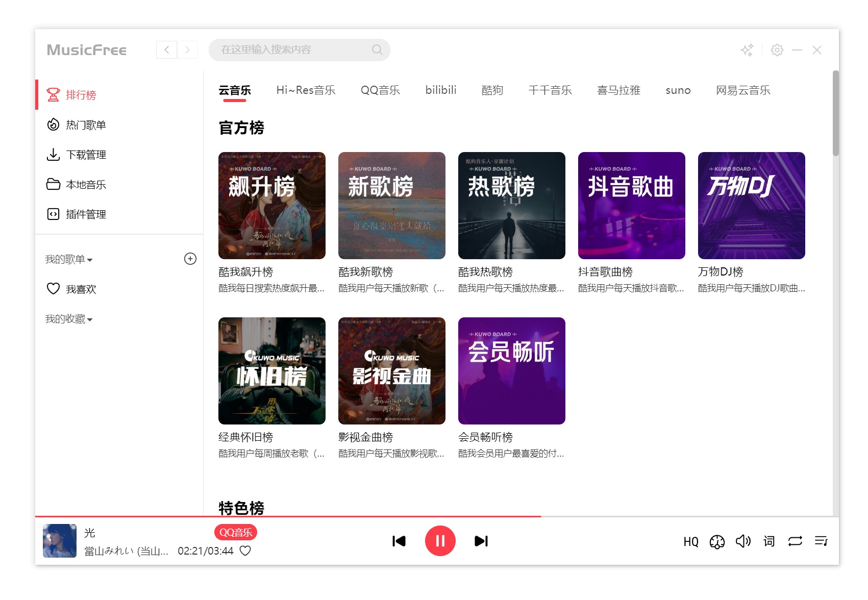Open the 新歌榜 chart cover

tap(392, 206)
